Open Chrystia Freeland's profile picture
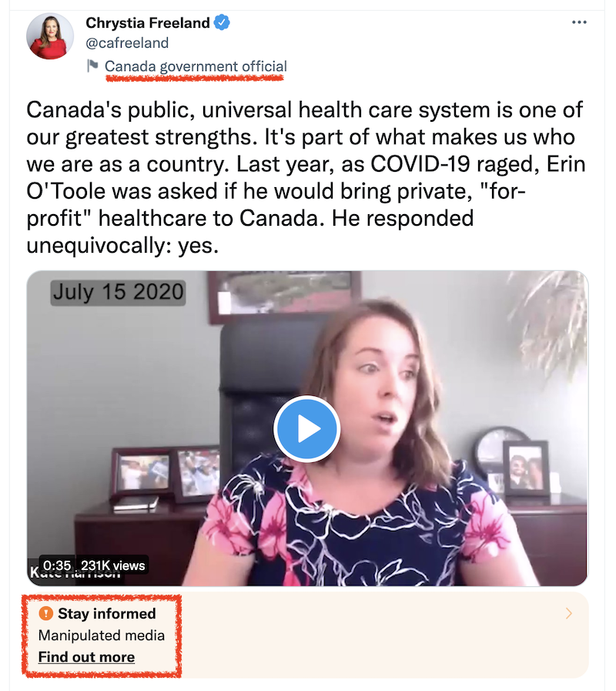Image resolution: width=616 pixels, height=691 pixels. (x=50, y=36)
